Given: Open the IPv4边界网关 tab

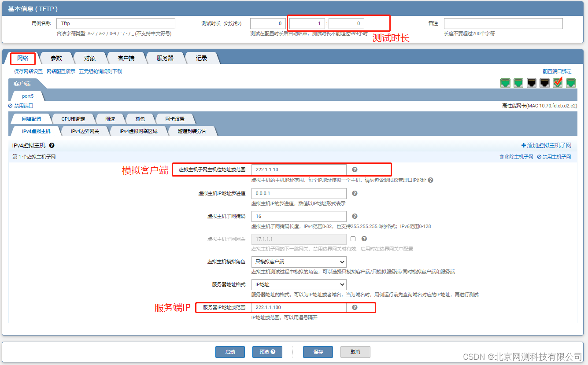Looking at the screenshot, I should [85, 131].
